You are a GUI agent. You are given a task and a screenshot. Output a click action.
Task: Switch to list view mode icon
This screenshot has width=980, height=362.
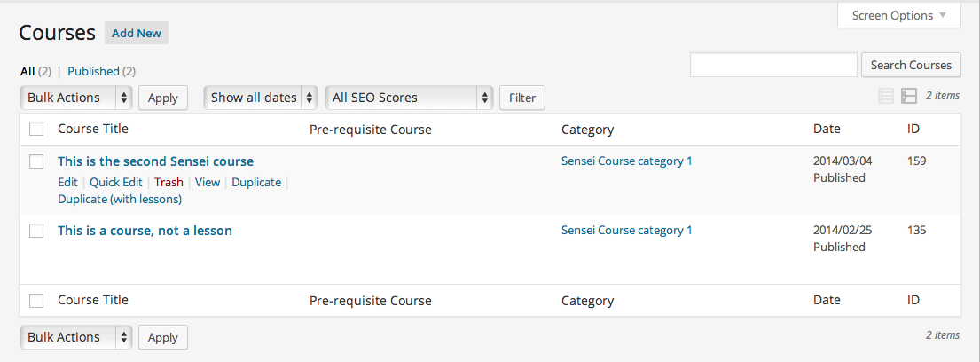(885, 97)
